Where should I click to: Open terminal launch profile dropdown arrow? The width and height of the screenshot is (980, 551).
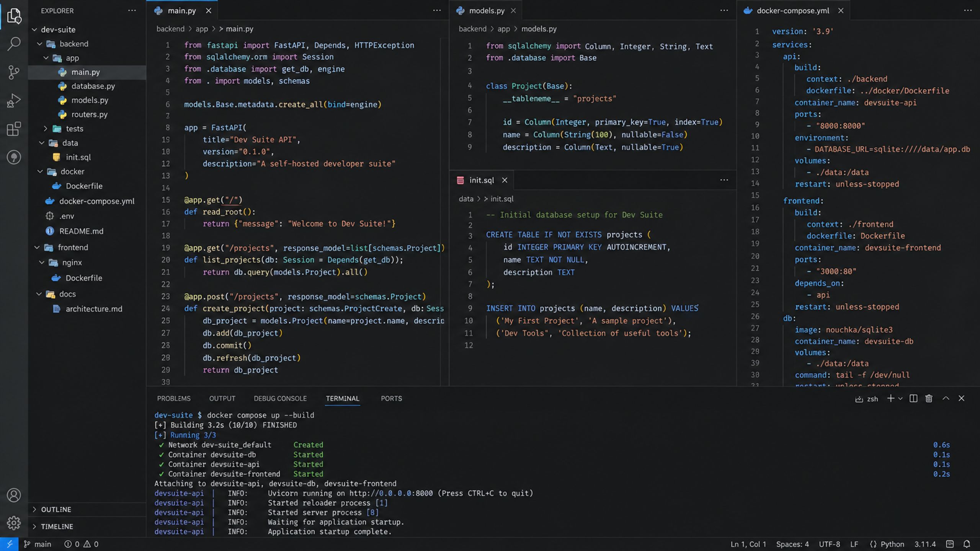[900, 399]
